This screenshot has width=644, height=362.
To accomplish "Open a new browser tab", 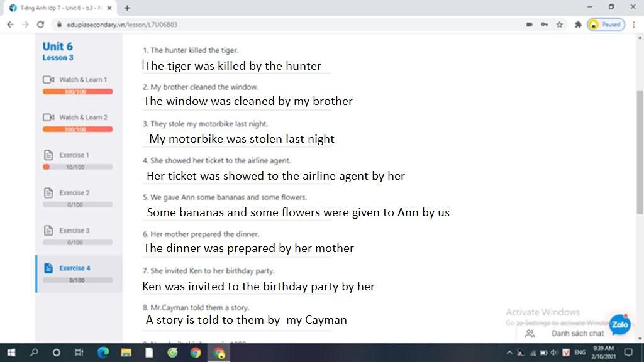I will pos(127,8).
